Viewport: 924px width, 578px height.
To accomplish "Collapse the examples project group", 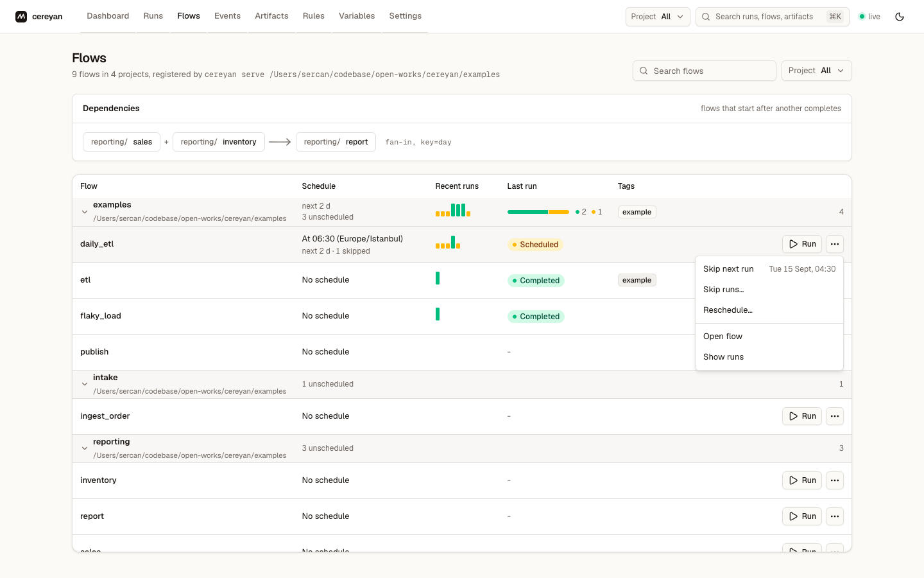I will coord(85,212).
